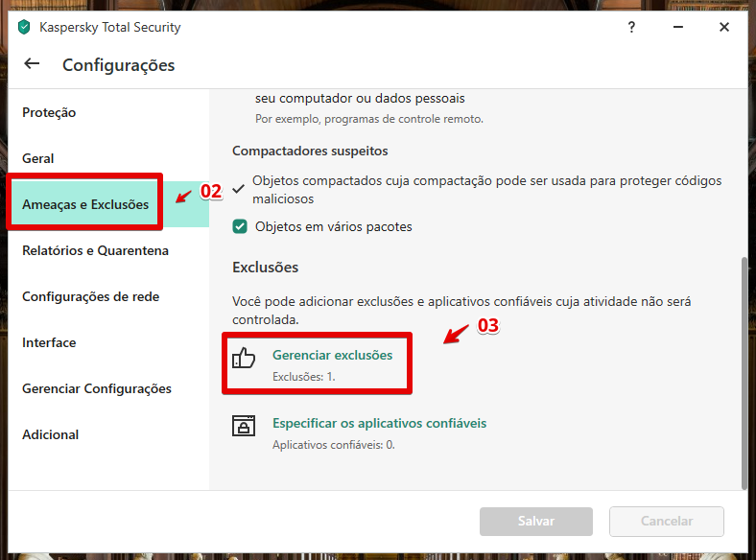The height and width of the screenshot is (560, 756).
Task: Select Ameaças e Exclusões sidebar item
Action: 85,204
